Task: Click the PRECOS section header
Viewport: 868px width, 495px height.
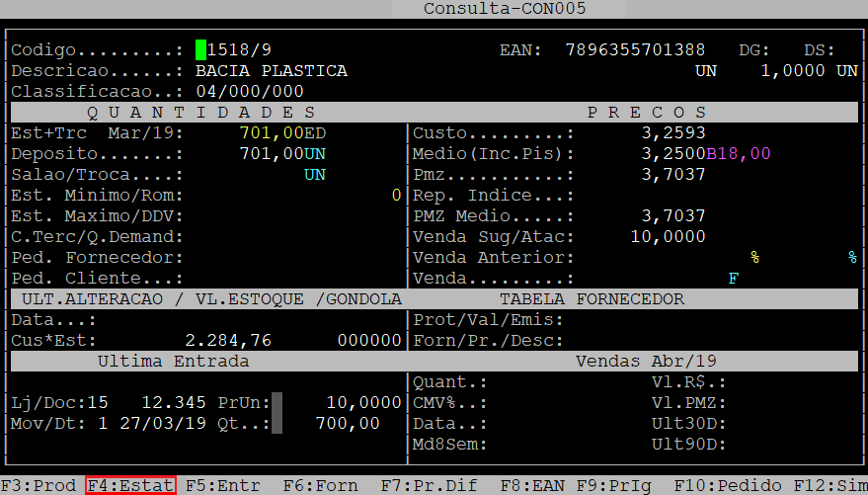Action: coord(647,113)
